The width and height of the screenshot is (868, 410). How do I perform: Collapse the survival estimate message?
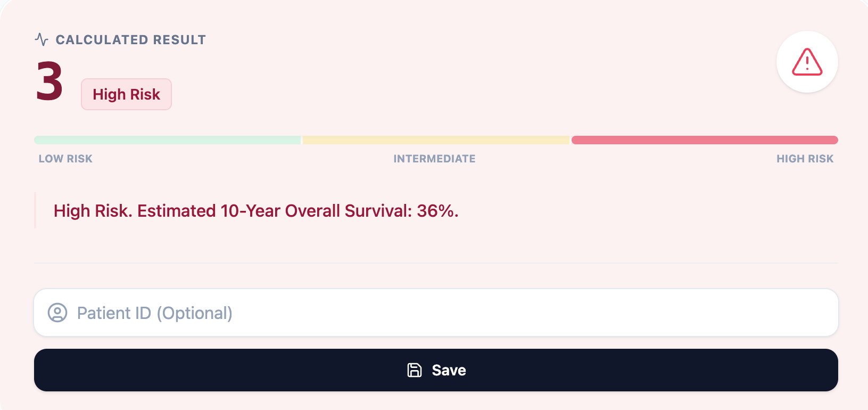(x=255, y=211)
